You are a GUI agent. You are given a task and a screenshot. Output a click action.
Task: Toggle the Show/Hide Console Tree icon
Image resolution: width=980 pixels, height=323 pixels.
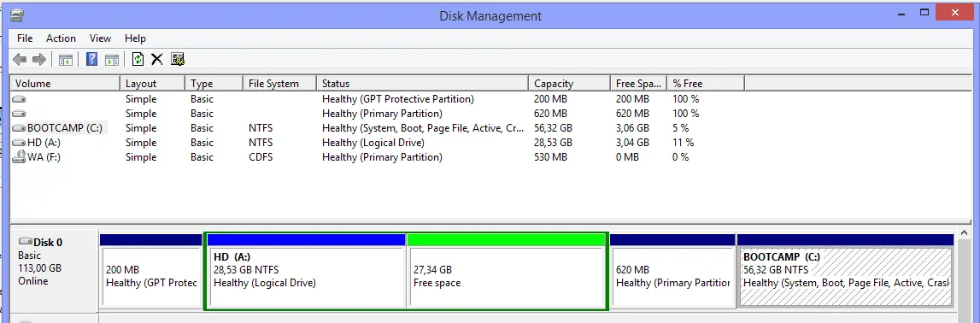pos(66,60)
